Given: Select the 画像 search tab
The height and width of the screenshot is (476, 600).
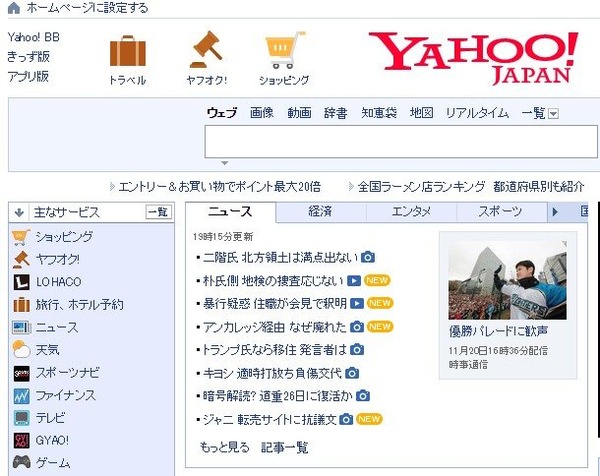Looking at the screenshot, I should (262, 113).
